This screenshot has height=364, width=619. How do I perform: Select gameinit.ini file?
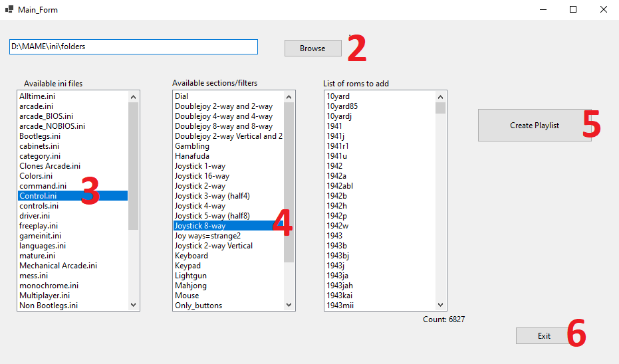point(72,235)
